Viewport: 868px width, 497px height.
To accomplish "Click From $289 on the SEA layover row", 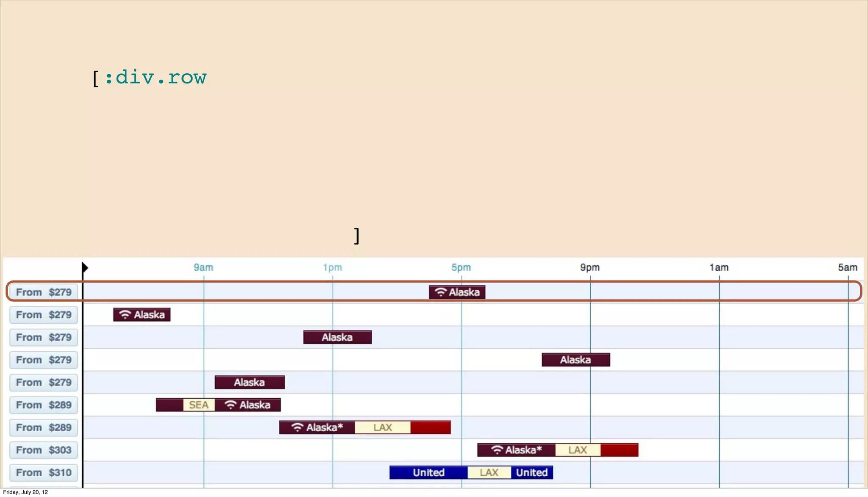I will click(x=44, y=405).
